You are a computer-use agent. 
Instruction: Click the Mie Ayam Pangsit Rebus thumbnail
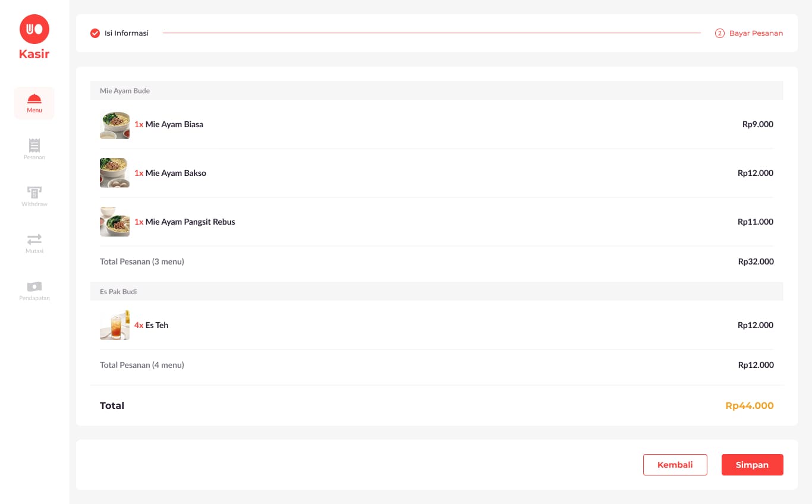[115, 222]
